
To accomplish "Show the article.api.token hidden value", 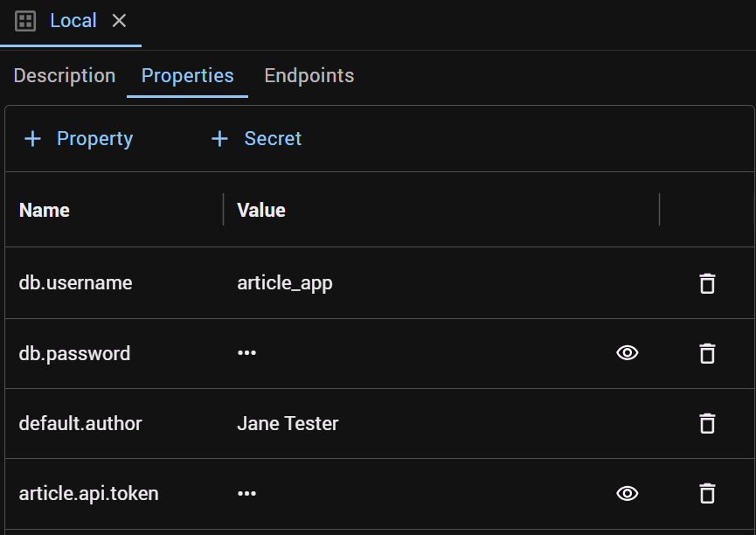I will click(628, 494).
